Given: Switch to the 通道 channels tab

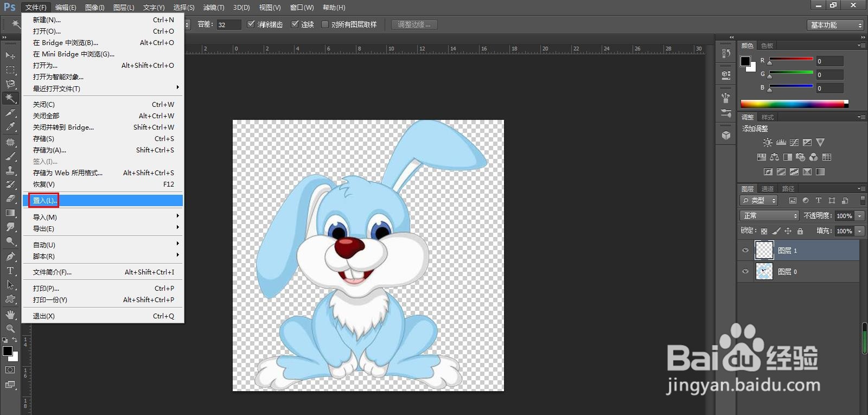Looking at the screenshot, I should point(768,189).
